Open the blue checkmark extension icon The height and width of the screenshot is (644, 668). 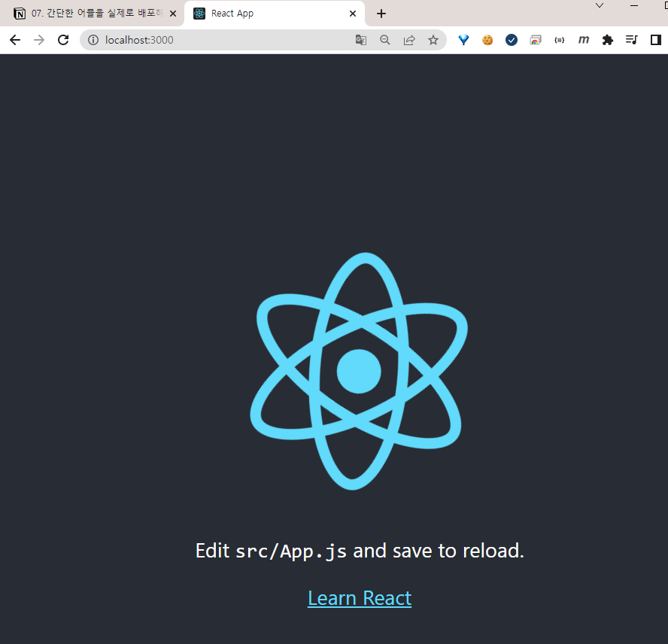point(512,40)
